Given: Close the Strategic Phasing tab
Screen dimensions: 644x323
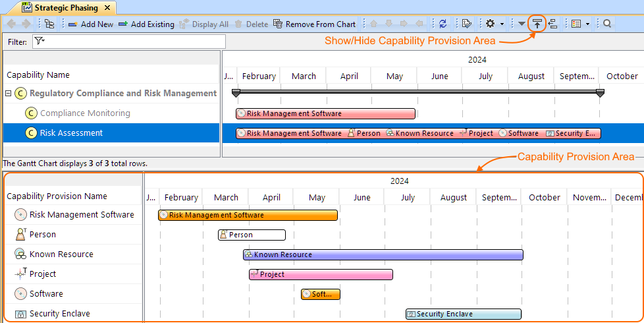Looking at the screenshot, I should coord(107,8).
